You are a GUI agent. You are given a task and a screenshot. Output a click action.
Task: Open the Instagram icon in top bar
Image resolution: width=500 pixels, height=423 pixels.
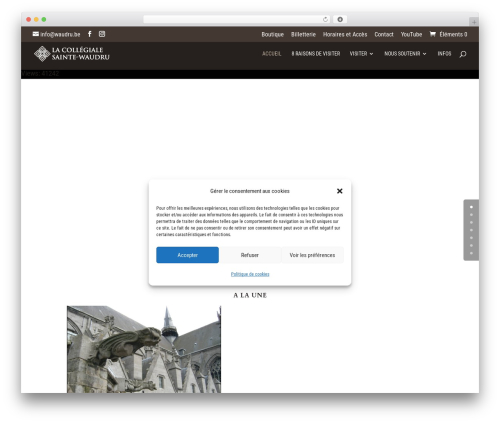click(102, 34)
